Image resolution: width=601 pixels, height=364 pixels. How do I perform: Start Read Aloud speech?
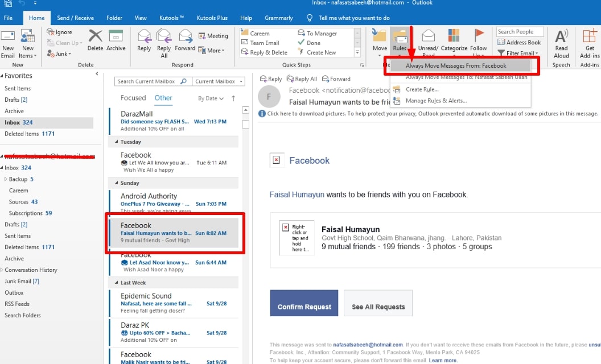click(561, 43)
